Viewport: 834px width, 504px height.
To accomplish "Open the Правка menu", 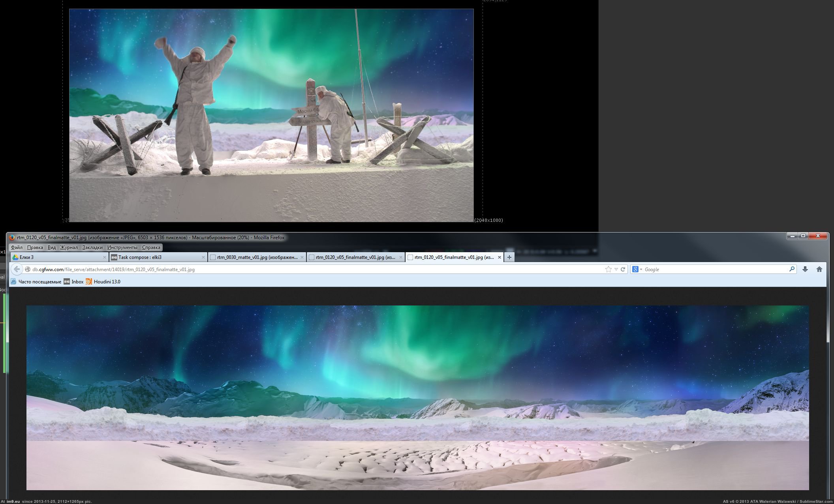I will [x=35, y=247].
